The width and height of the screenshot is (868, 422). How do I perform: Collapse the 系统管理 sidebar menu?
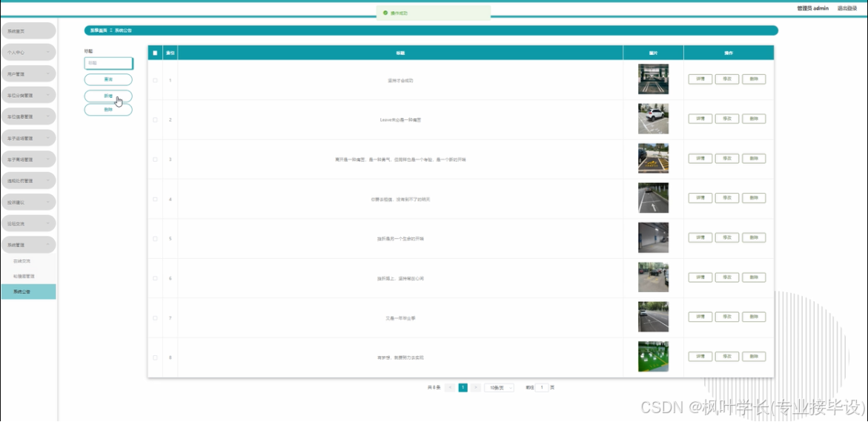pyautogui.click(x=29, y=245)
